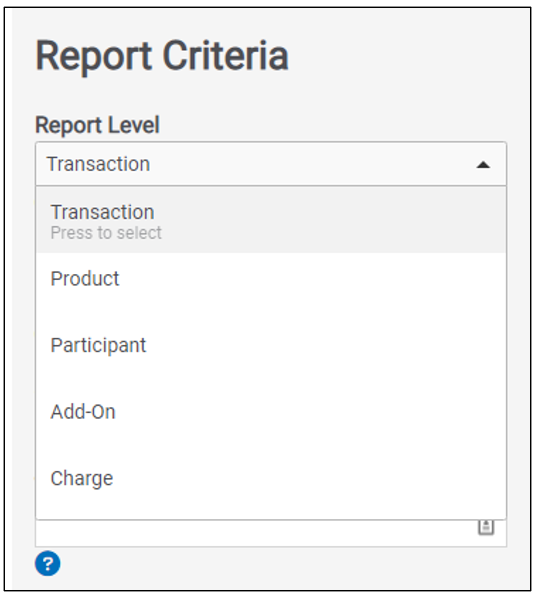537x599 pixels.
Task: Click the Report Level combo box
Action: click(271, 164)
